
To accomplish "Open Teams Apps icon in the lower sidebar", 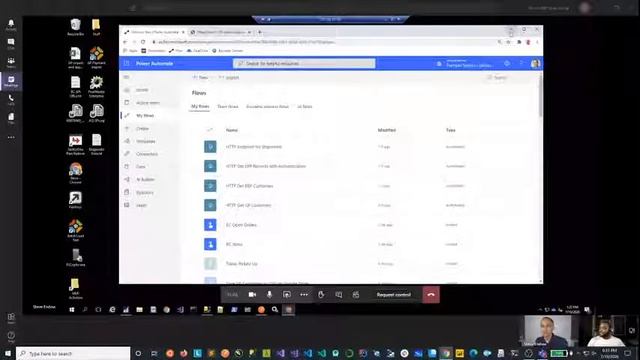I will [x=11, y=318].
